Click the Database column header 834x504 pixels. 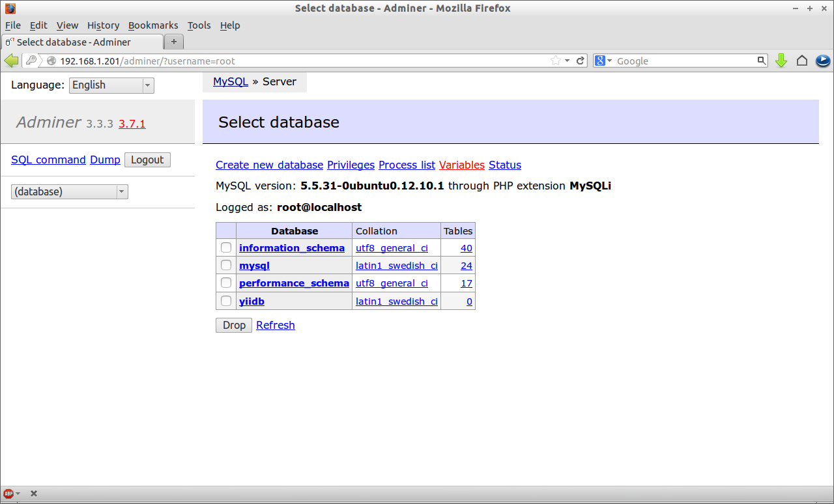click(x=295, y=231)
